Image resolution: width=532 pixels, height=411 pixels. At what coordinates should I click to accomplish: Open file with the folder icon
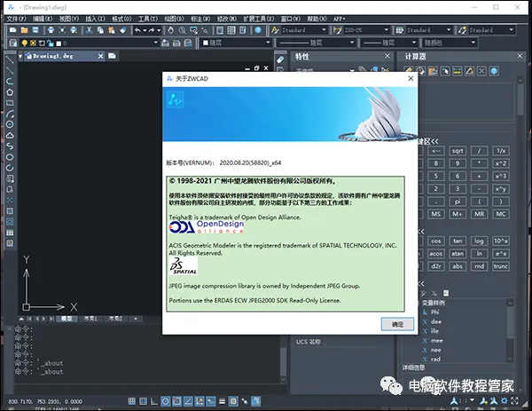pos(24,30)
